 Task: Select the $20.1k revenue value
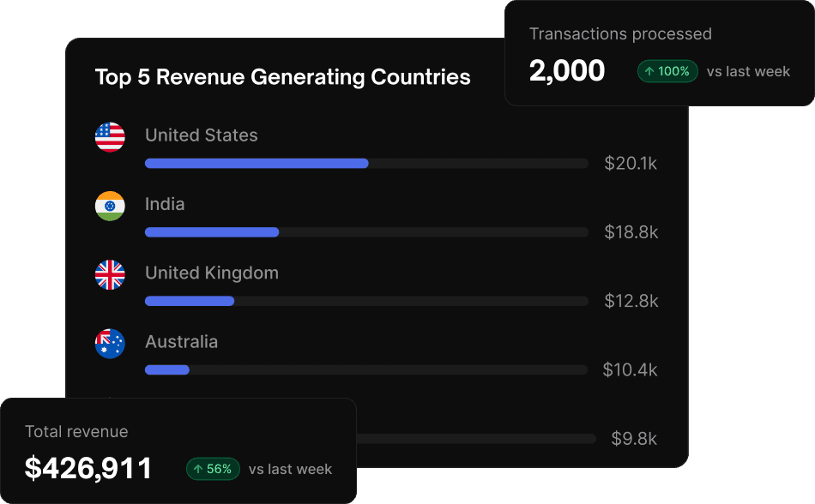(x=631, y=164)
